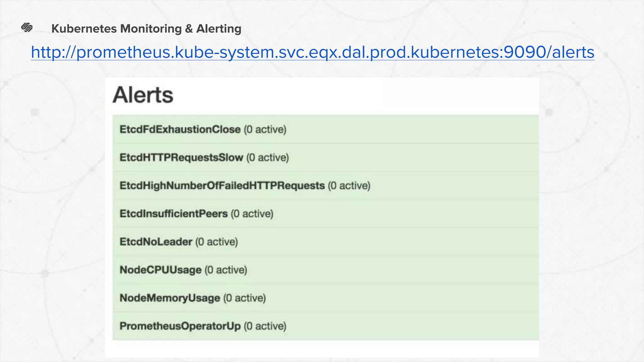The image size is (644, 362).
Task: Click the Squarespace logo icon
Action: tap(27, 28)
